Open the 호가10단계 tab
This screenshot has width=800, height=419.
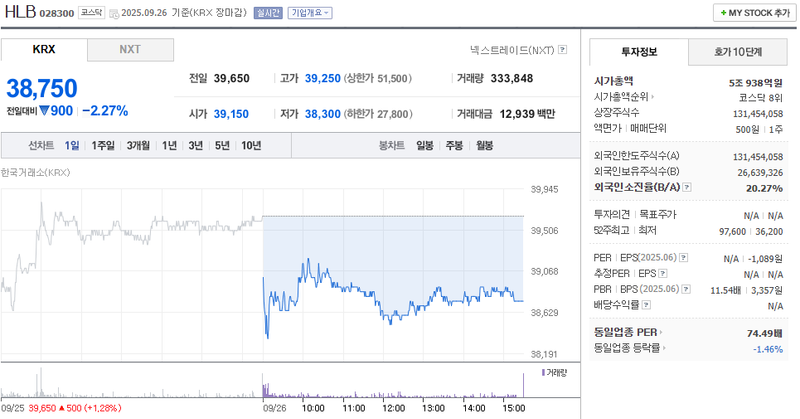pyautogui.click(x=738, y=52)
